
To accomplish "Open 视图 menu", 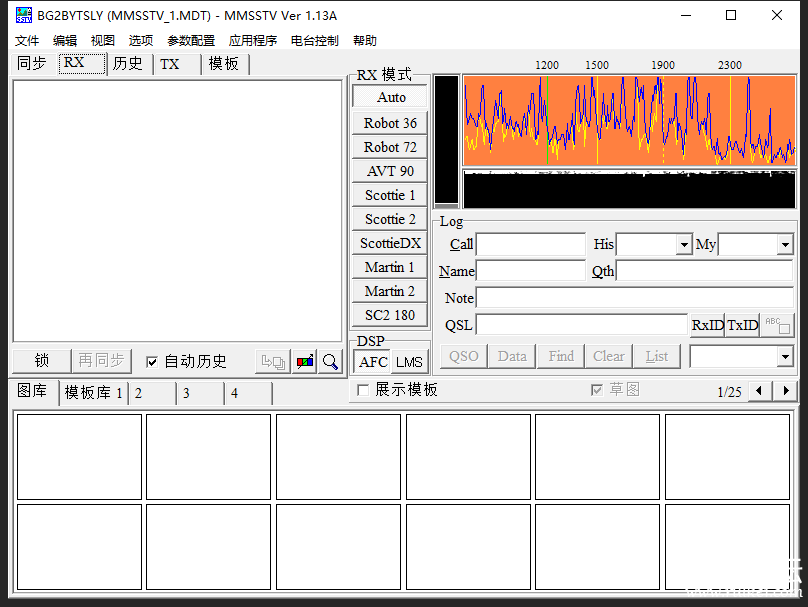I will (103, 40).
